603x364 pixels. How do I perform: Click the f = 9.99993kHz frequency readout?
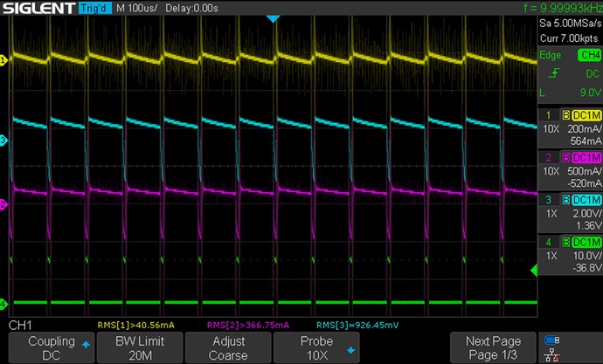pyautogui.click(x=563, y=8)
